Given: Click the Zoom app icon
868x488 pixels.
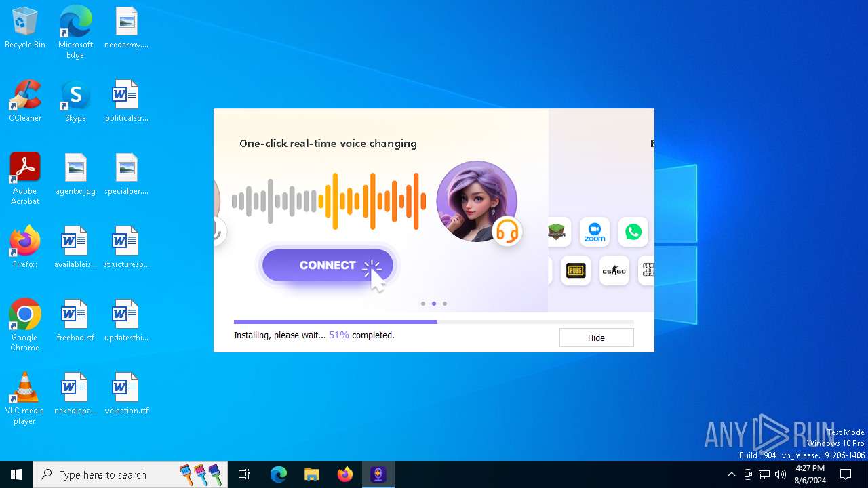Looking at the screenshot, I should tap(595, 232).
